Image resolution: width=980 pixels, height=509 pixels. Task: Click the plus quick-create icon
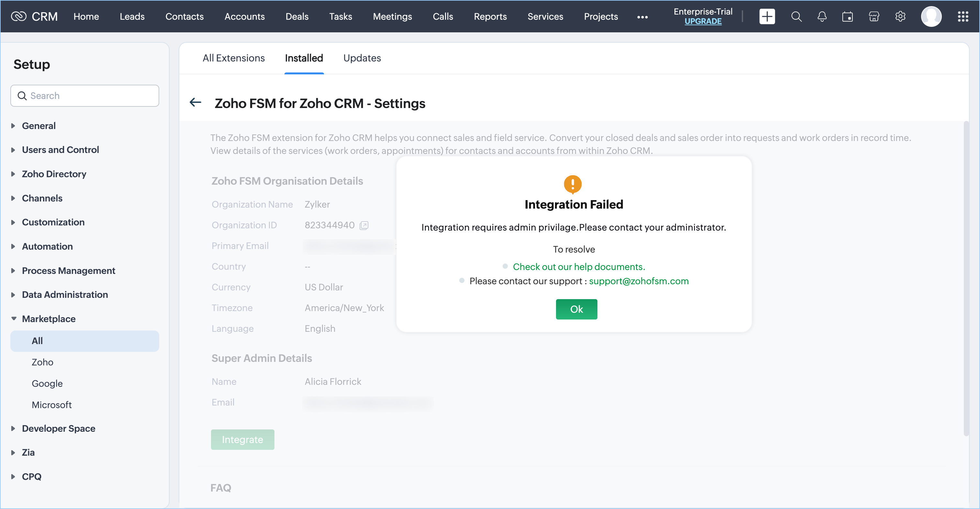coord(767,16)
